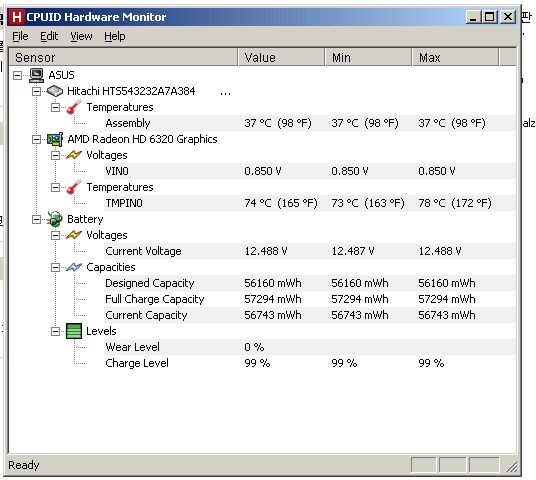Click lightning icon beside Radeon Voltages
Viewport: 536px width, 480px height.
click(x=74, y=155)
